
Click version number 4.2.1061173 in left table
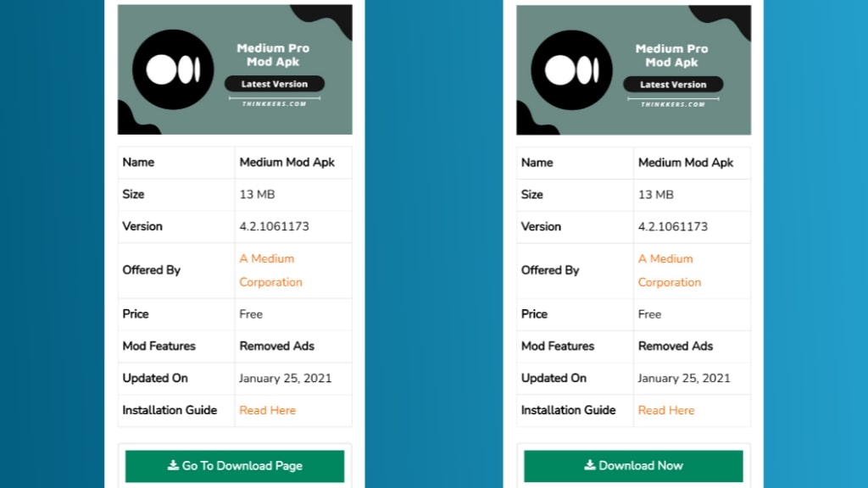[274, 226]
